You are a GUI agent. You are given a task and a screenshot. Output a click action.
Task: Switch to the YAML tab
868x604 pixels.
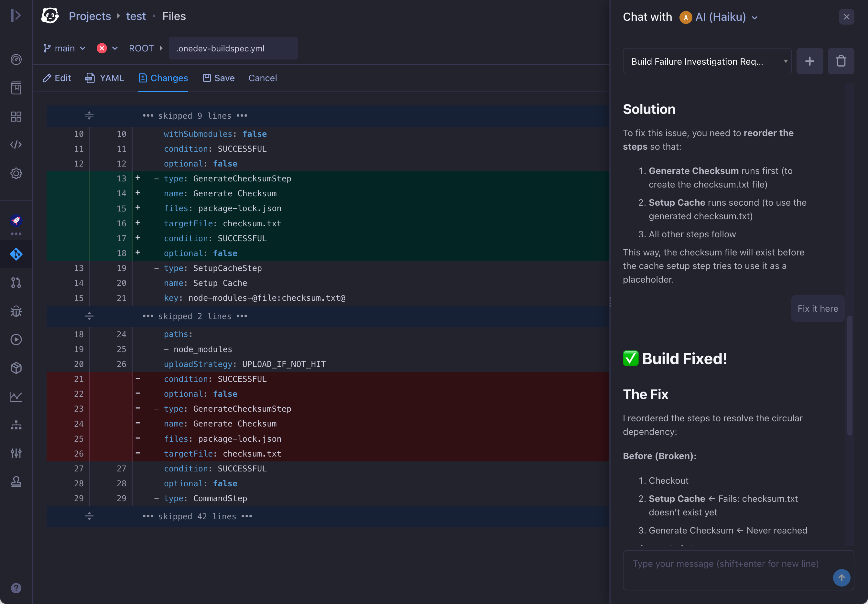pos(104,78)
